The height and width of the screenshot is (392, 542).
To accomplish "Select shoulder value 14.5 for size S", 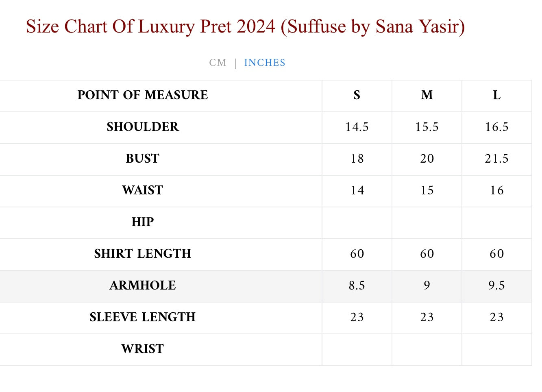I will pos(357,127).
